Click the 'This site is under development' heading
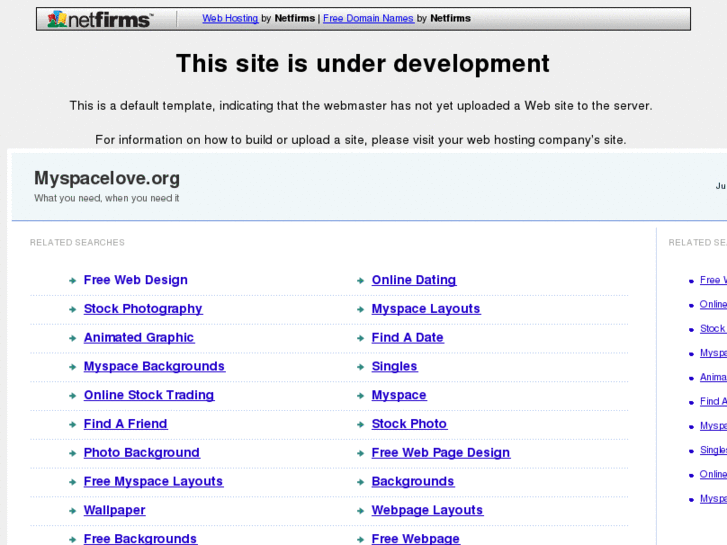Screen dimensions: 727x545 click(363, 64)
